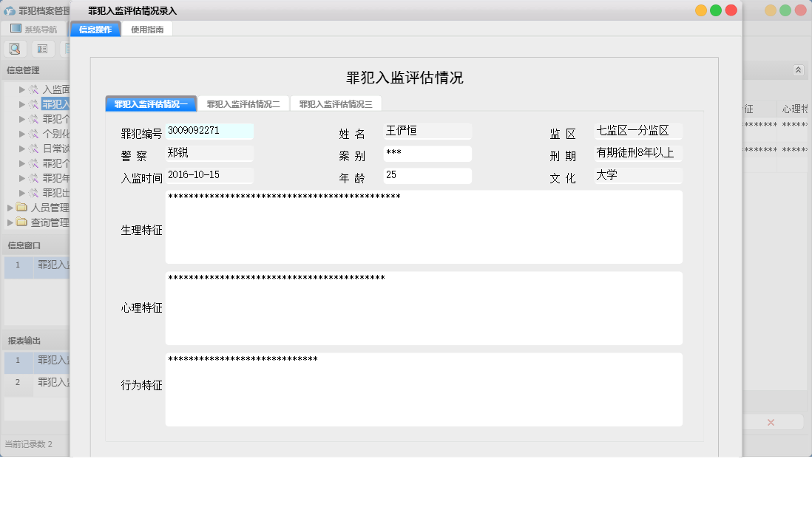Click the 系统导航 monitor icon
812x521 pixels.
coord(16,29)
